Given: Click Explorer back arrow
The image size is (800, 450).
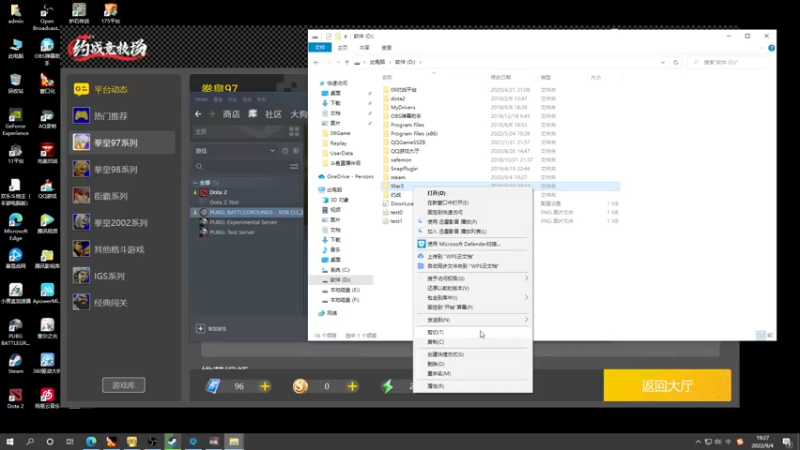Looking at the screenshot, I should (x=316, y=62).
